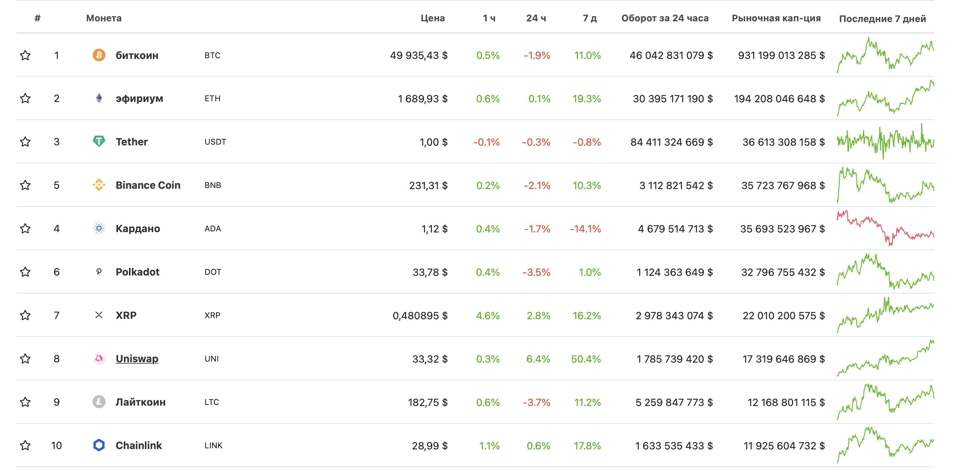The height and width of the screenshot is (470, 980).
Task: Click the volume 84 411 324 669 $
Action: pos(671,142)
